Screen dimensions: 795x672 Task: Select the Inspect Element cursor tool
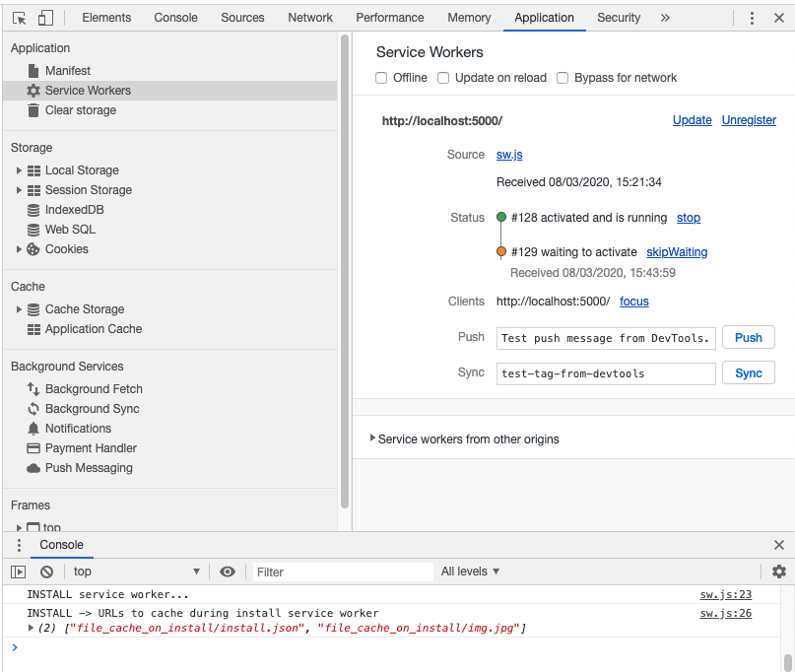click(18, 17)
